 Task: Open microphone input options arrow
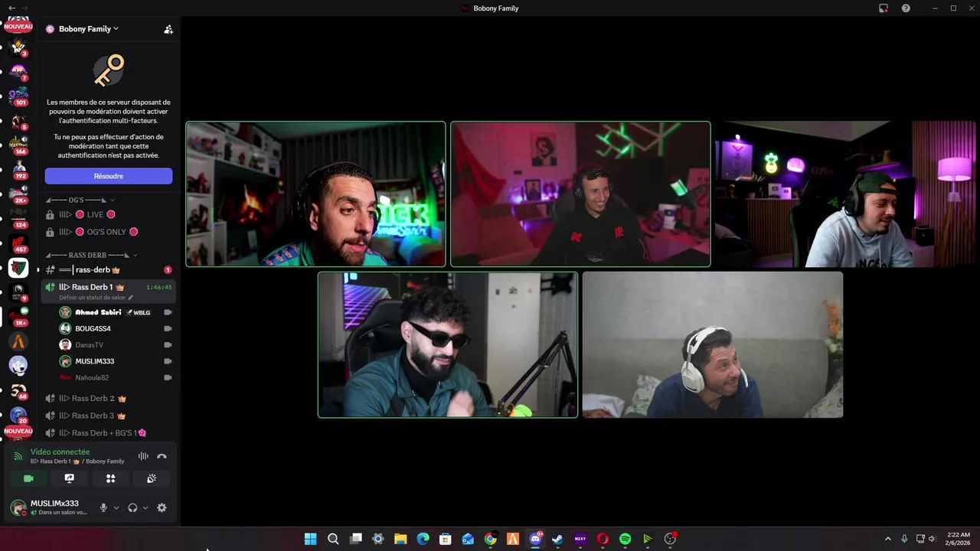116,507
